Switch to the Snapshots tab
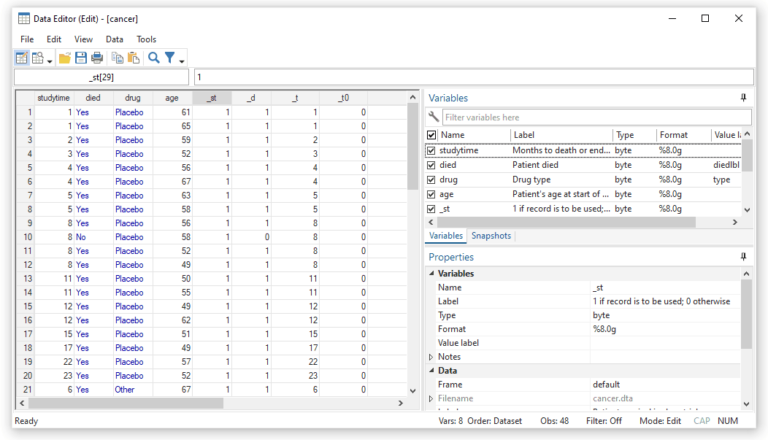This screenshot has width=768, height=440. click(x=491, y=236)
